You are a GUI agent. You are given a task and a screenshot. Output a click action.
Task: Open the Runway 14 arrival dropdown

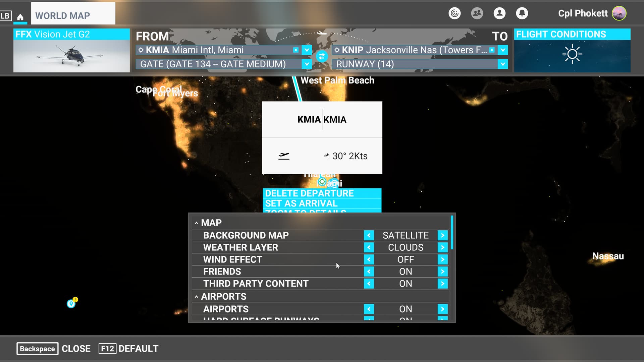coord(502,64)
